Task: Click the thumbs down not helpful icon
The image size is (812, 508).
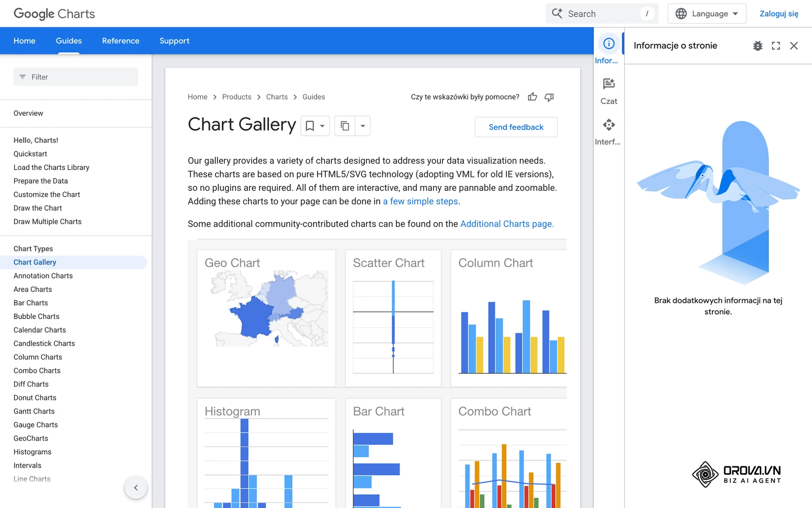Action: point(549,97)
